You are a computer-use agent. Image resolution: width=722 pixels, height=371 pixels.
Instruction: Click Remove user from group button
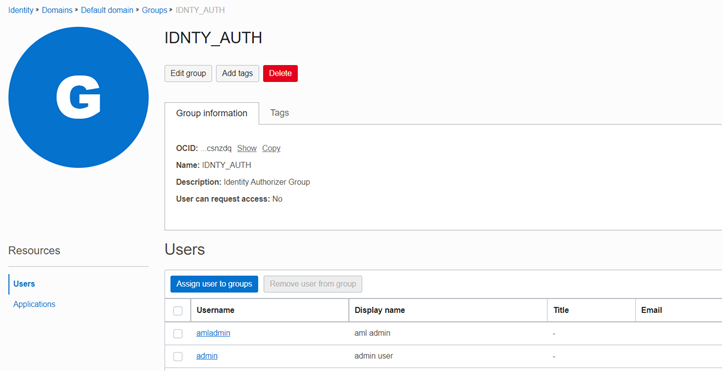(313, 284)
